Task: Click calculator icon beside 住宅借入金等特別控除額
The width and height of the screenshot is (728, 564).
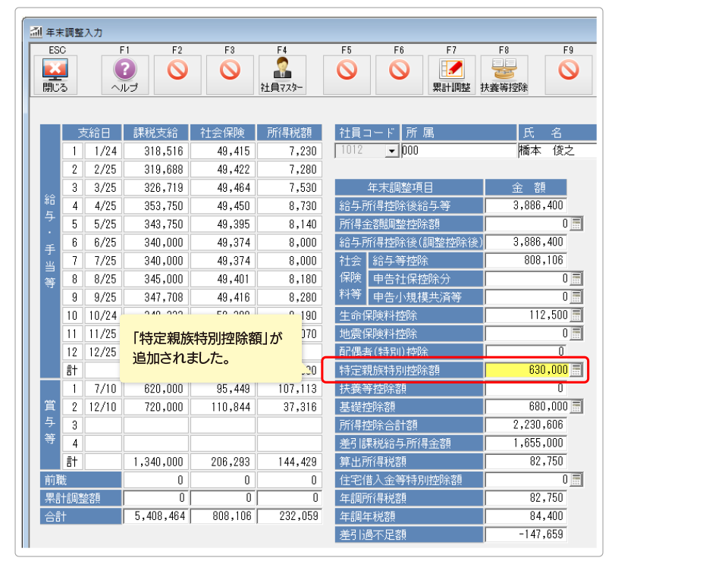Action: (576, 480)
